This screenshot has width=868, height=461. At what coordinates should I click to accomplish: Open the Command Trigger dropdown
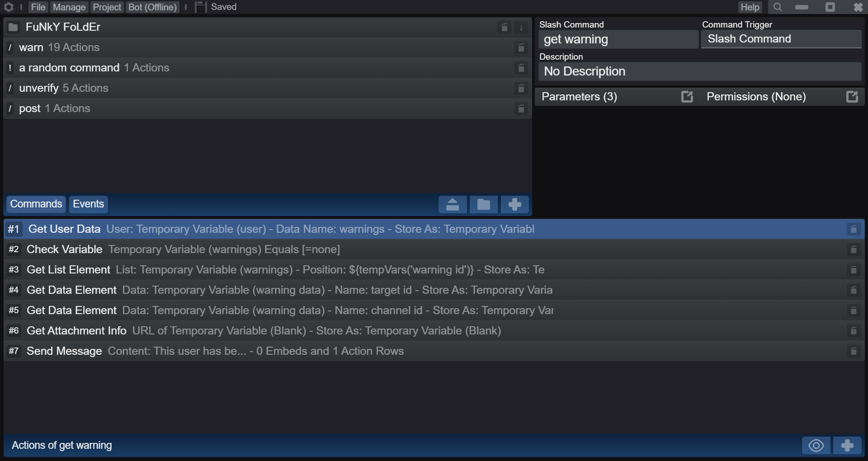781,39
